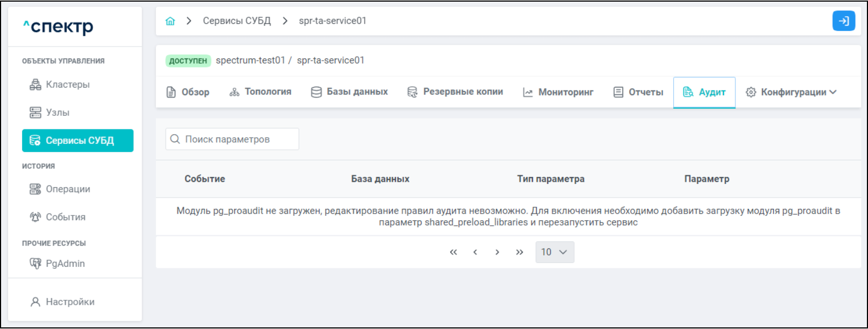Click the home icon in breadcrumb
The image size is (868, 329).
click(170, 21)
